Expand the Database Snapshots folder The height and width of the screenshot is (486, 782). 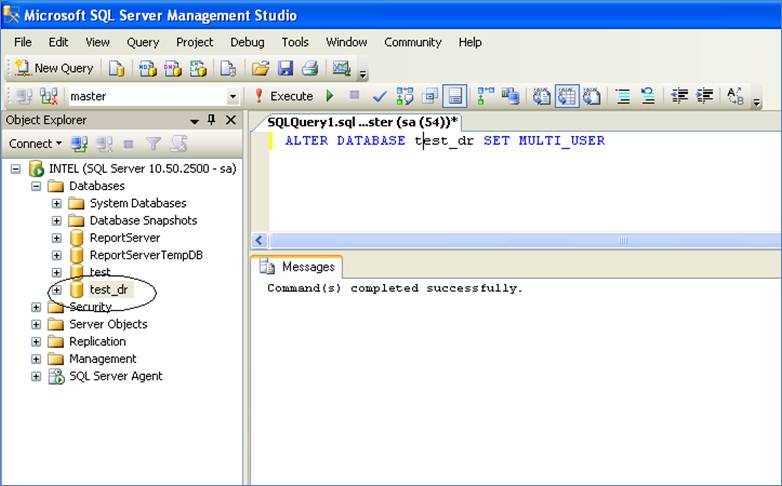[x=56, y=221]
